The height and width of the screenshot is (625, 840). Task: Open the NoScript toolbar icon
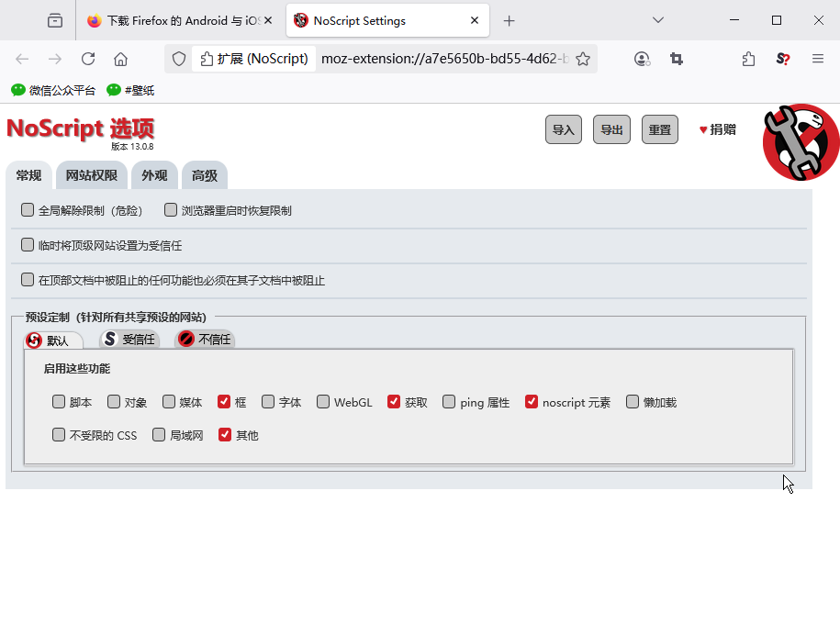(x=783, y=59)
